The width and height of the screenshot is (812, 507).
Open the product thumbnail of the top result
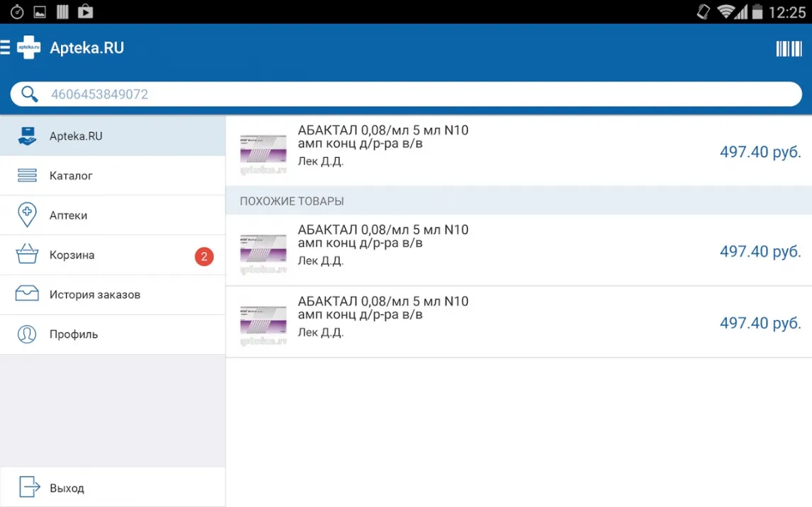point(263,152)
